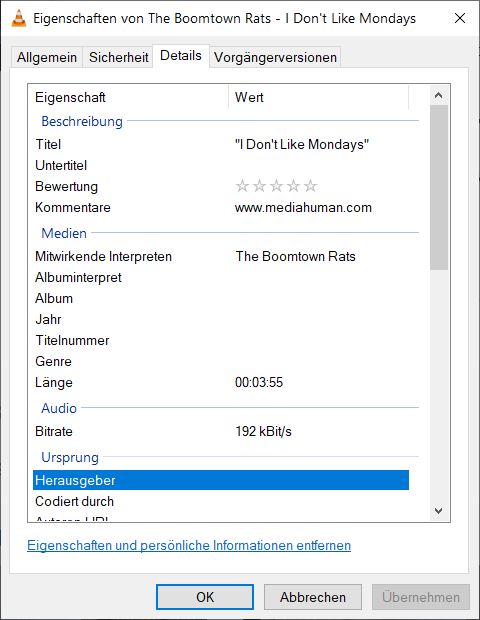This screenshot has height=620, width=480.
Task: Click the Abbrechen button
Action: point(313,597)
